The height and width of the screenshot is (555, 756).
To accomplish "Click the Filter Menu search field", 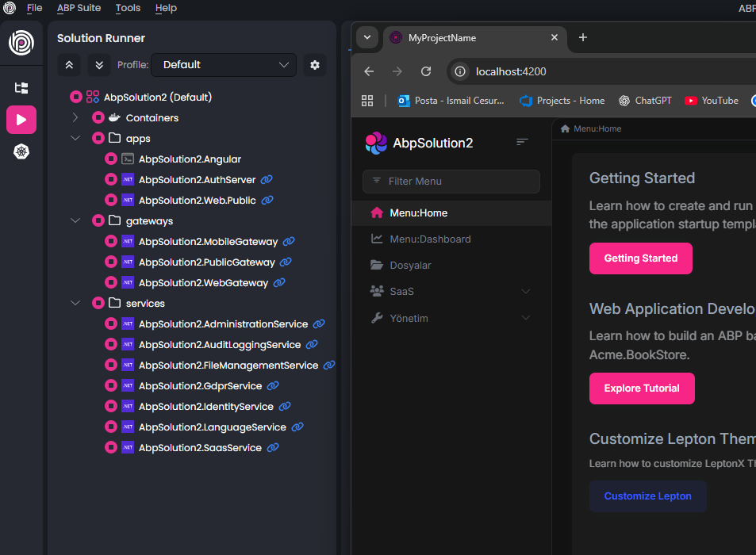I will tap(451, 182).
